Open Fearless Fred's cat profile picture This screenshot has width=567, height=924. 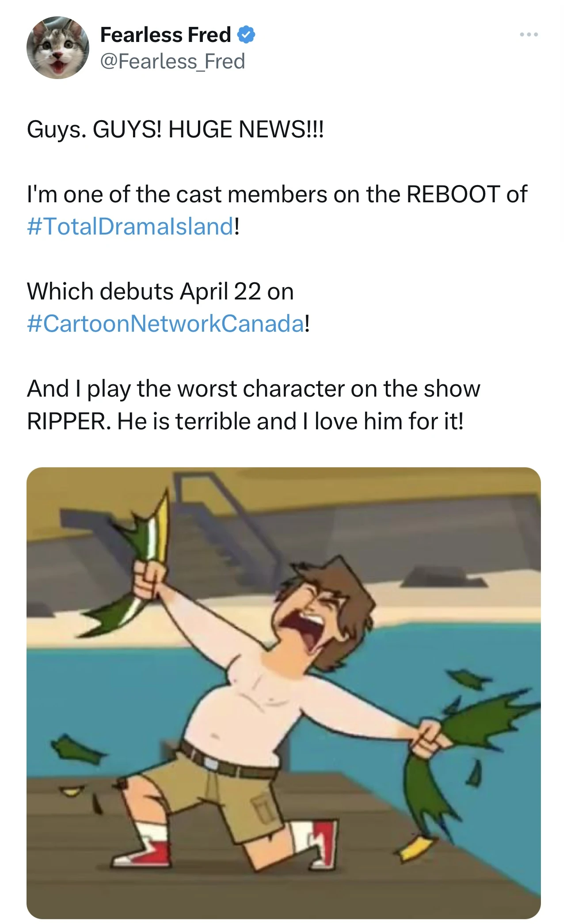coord(58,48)
